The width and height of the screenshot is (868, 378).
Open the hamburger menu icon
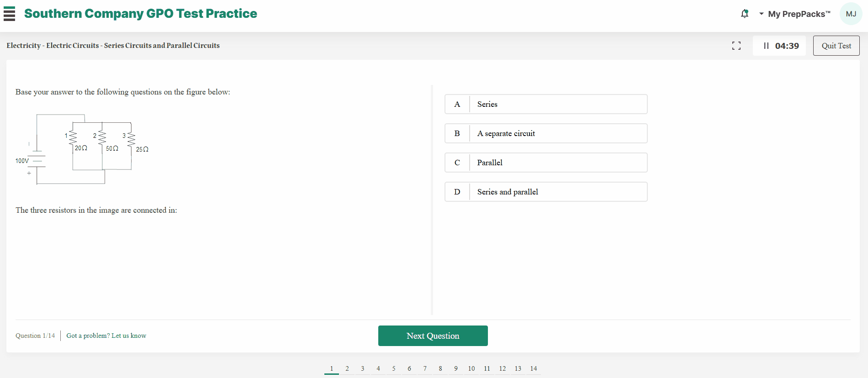pos(9,14)
